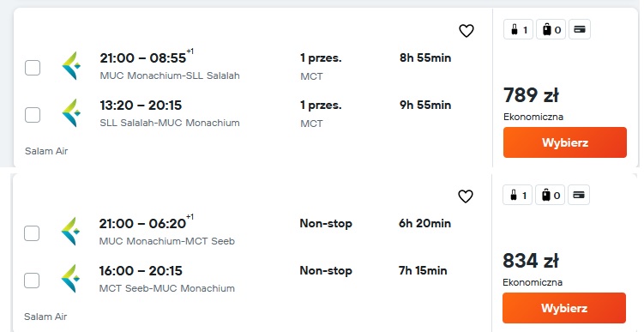Screen dimensions: 644x332
Task: Click checked baggage icon in 834 zł offer
Action: [x=551, y=196]
